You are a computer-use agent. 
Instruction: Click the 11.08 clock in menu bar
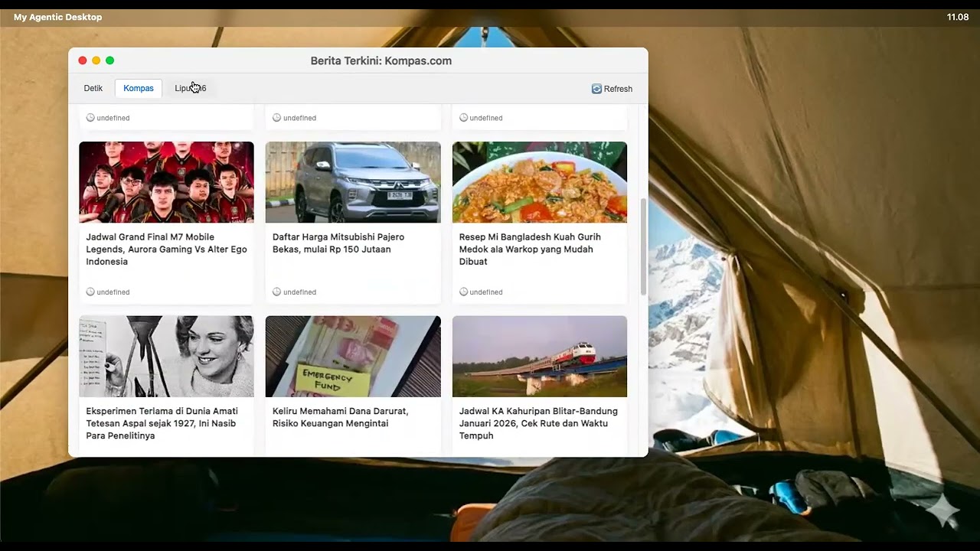coord(958,17)
